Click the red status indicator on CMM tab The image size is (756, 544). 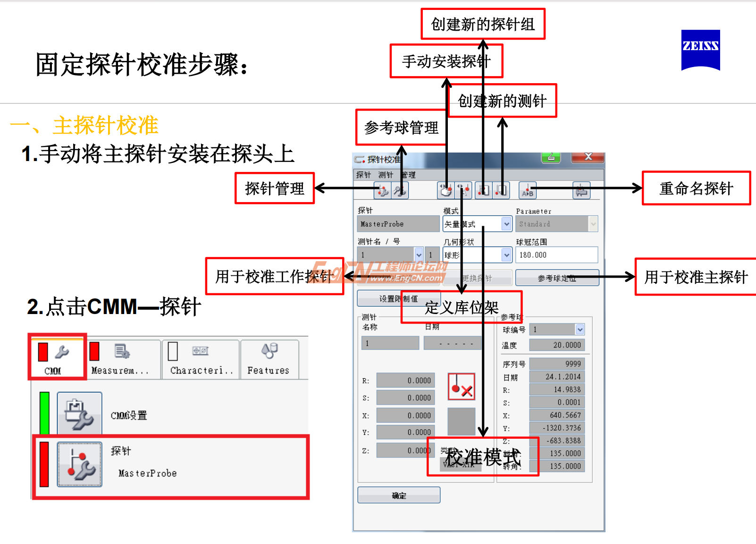pyautogui.click(x=43, y=352)
